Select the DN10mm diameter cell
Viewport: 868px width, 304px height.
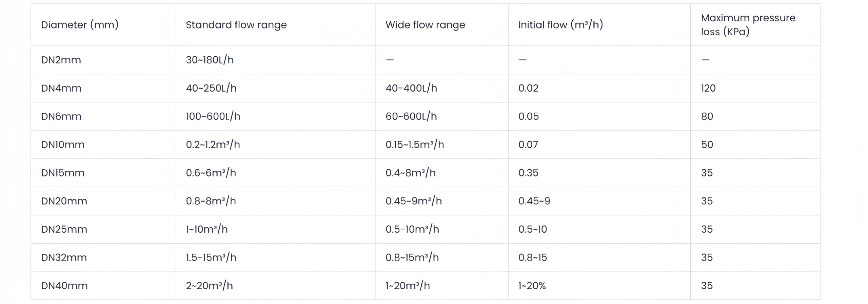63,145
